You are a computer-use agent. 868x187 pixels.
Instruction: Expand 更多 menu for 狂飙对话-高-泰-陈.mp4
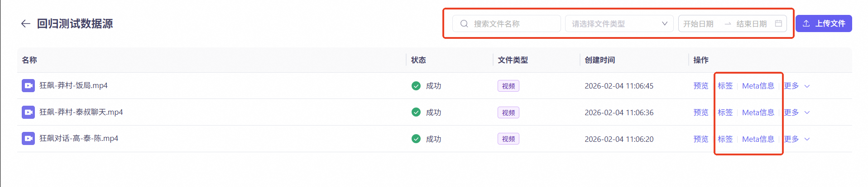(796, 139)
